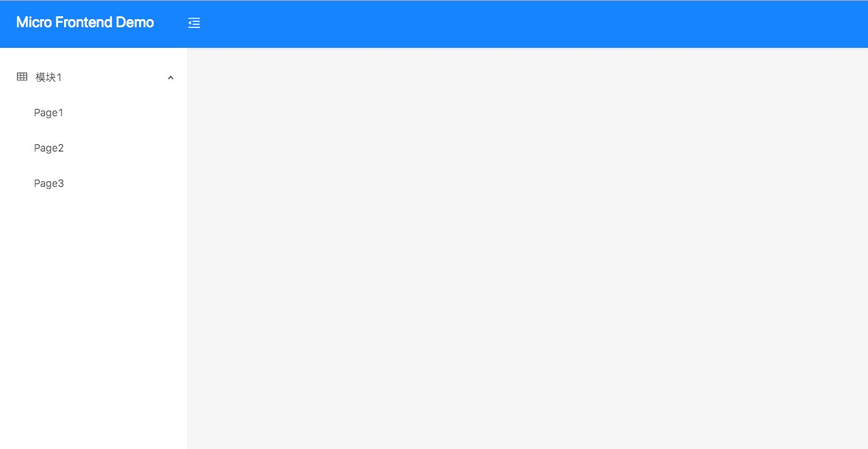Fold the 模块1 group with its caret
The height and width of the screenshot is (449, 868).
(171, 77)
